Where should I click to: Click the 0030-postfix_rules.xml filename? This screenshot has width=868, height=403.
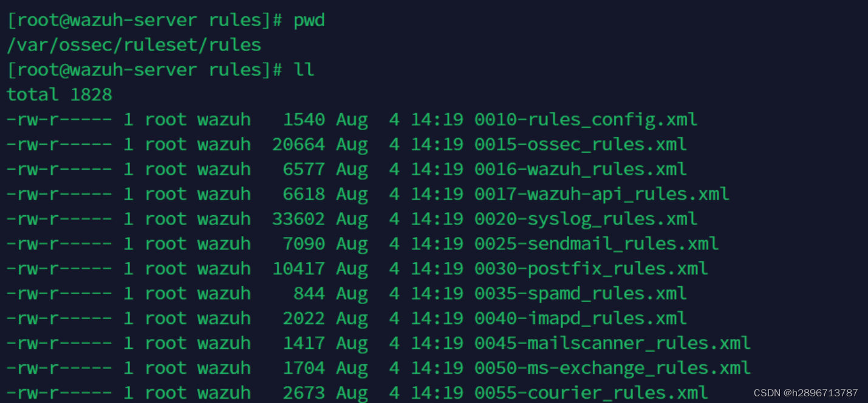click(x=591, y=269)
